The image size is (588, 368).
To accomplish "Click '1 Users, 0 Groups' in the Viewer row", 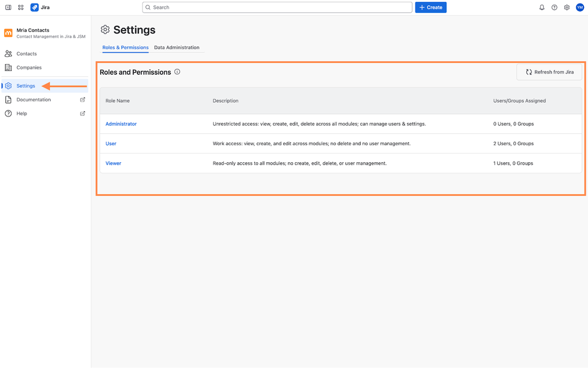I will point(513,163).
